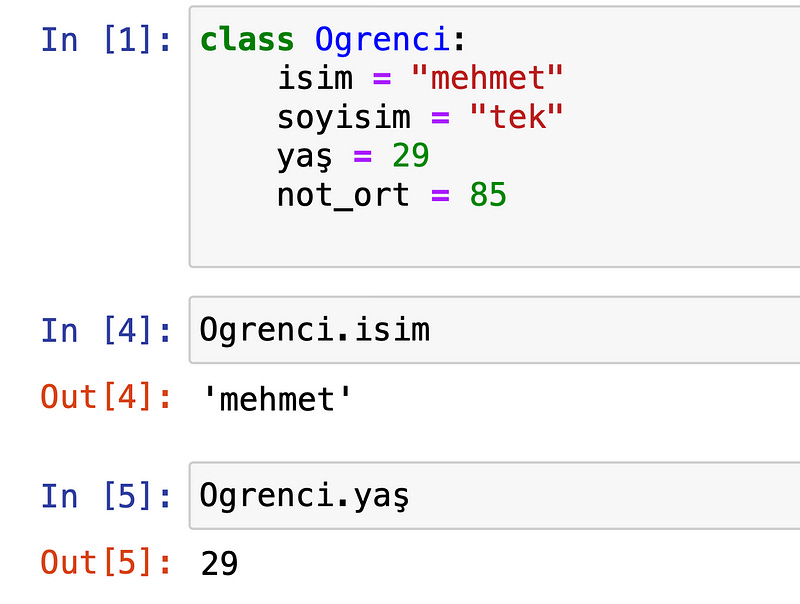Click the "mehmet" string in the class
Image resolution: width=800 pixels, height=604 pixels.
pos(487,78)
